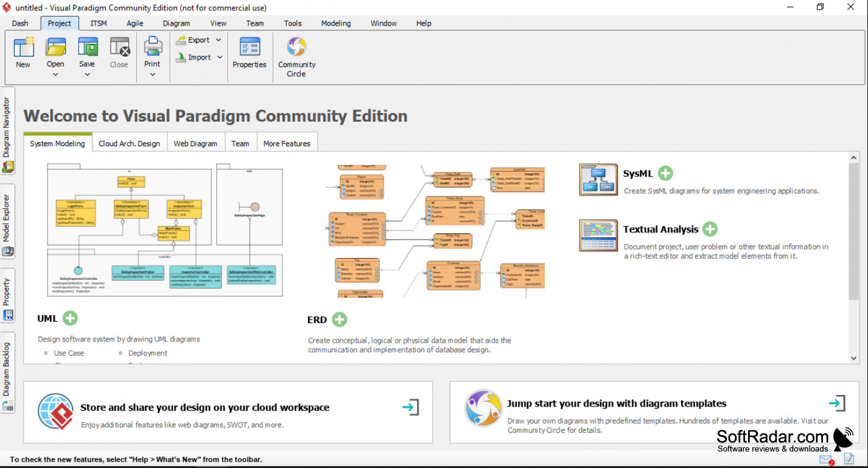Add Textual Analysis with the plus icon
This screenshot has height=468, width=868.
[710, 229]
